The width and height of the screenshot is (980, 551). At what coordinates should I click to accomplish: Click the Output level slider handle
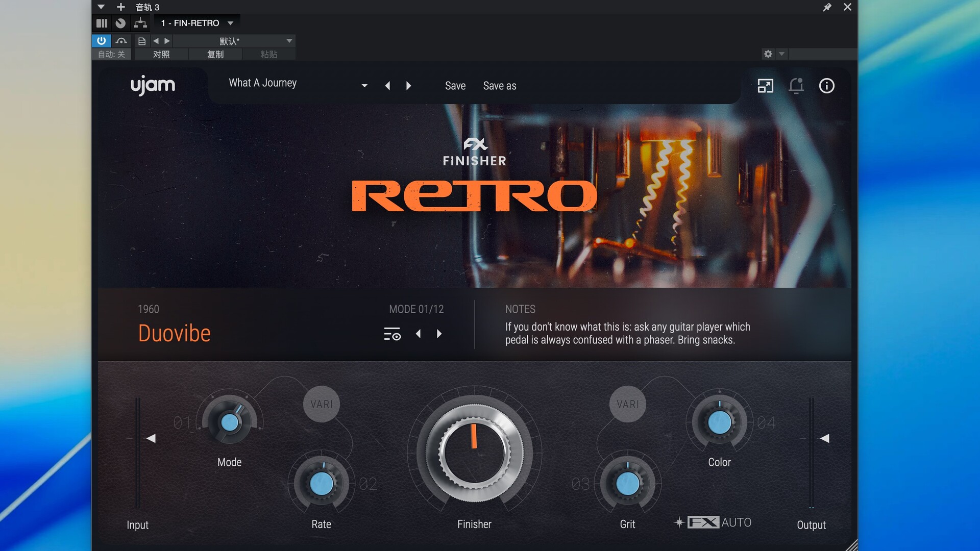pyautogui.click(x=825, y=438)
